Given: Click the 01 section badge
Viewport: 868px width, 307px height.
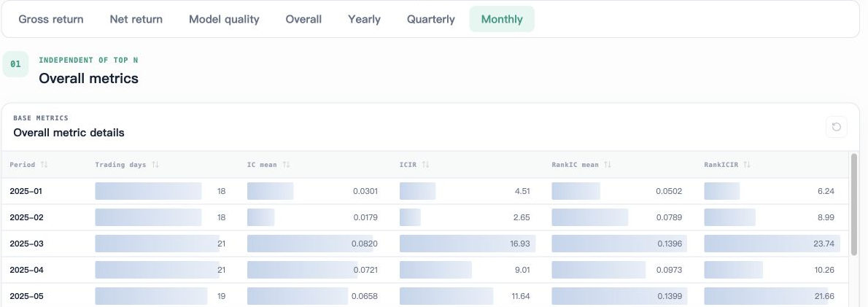Looking at the screenshot, I should 15,64.
